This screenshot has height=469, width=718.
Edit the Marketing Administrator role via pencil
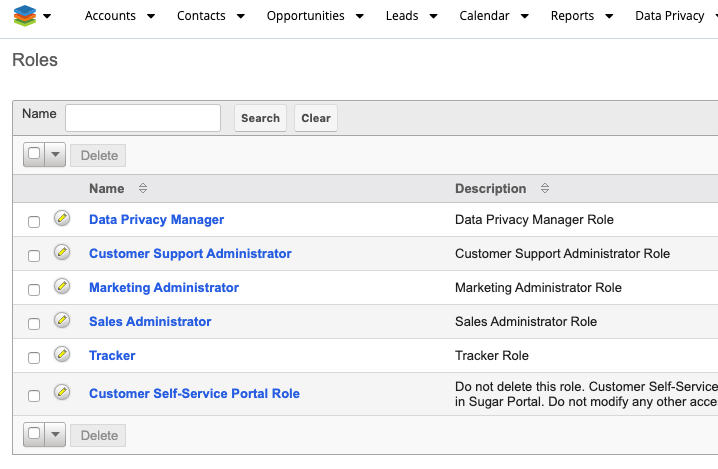tap(62, 286)
